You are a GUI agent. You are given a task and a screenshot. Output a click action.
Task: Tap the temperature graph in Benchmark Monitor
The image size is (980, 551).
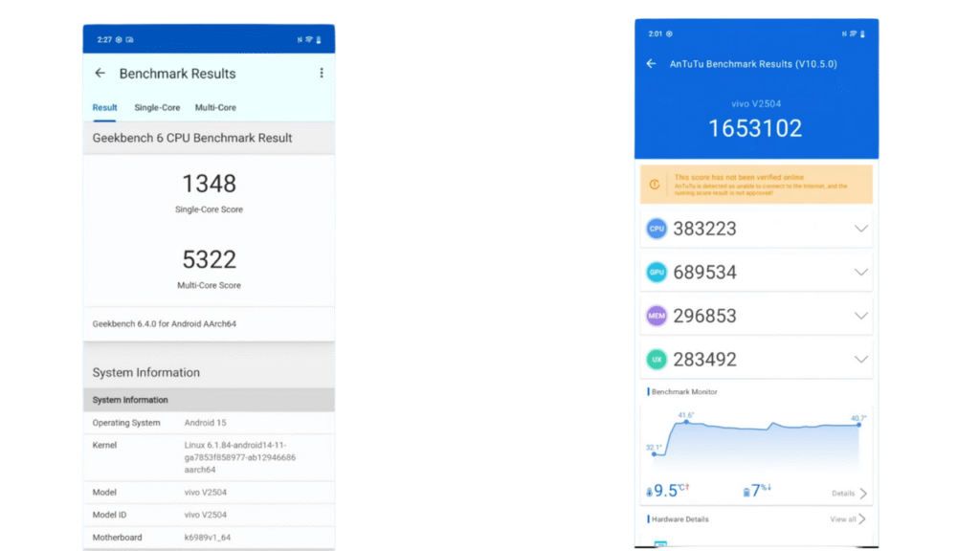pyautogui.click(x=756, y=440)
